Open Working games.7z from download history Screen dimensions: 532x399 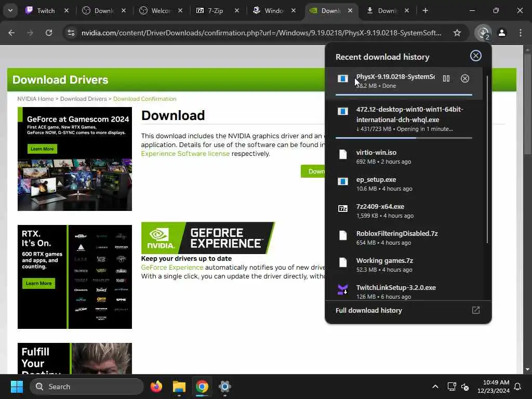tap(404, 264)
